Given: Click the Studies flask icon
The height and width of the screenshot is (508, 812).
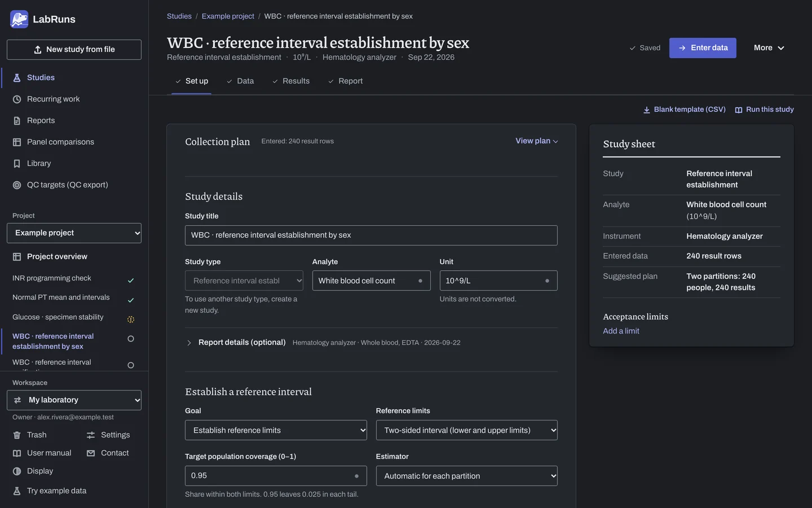Looking at the screenshot, I should point(17,78).
